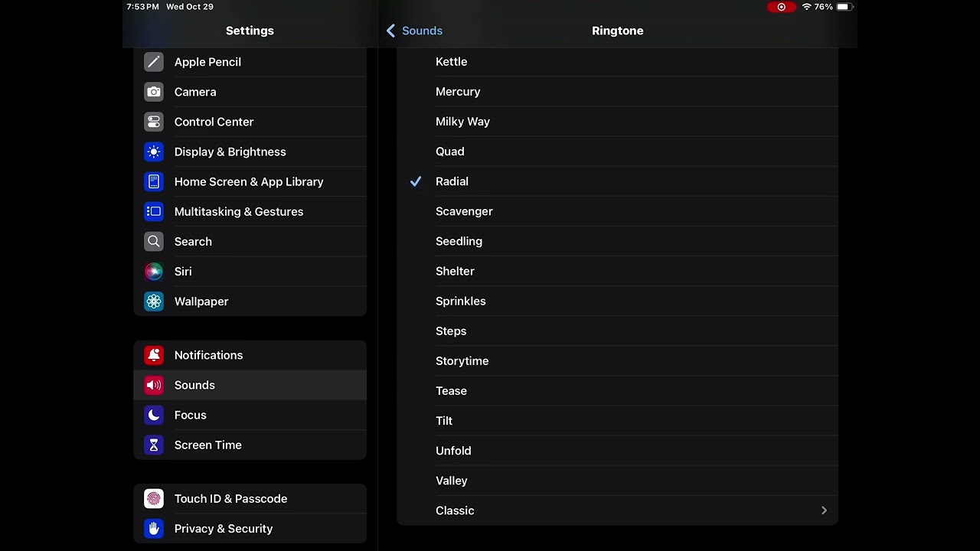Go to Control Center settings label
The image size is (980, 551).
pyautogui.click(x=214, y=122)
